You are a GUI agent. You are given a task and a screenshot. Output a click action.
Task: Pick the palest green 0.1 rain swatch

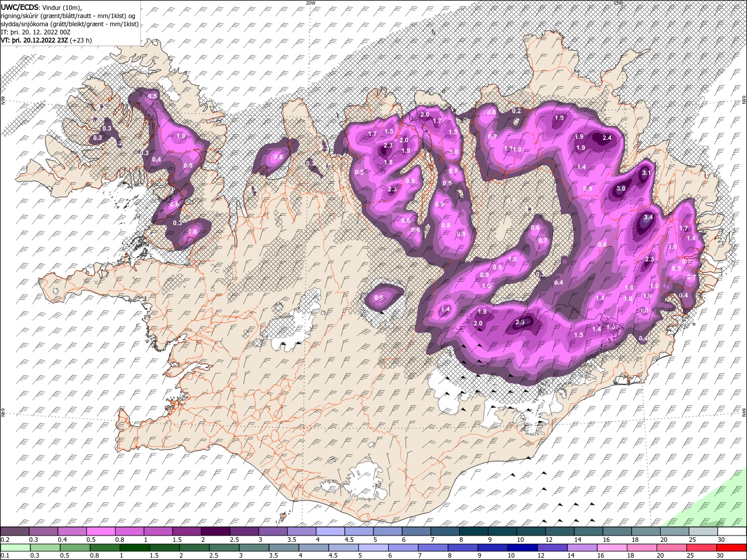click(15, 548)
